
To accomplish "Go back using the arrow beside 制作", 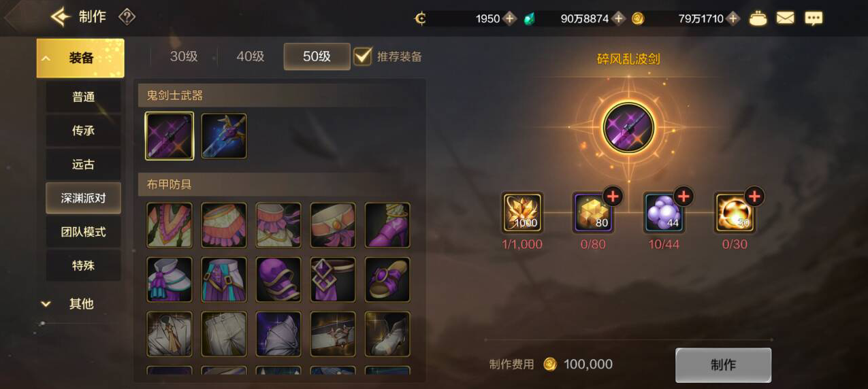I will coord(60,17).
